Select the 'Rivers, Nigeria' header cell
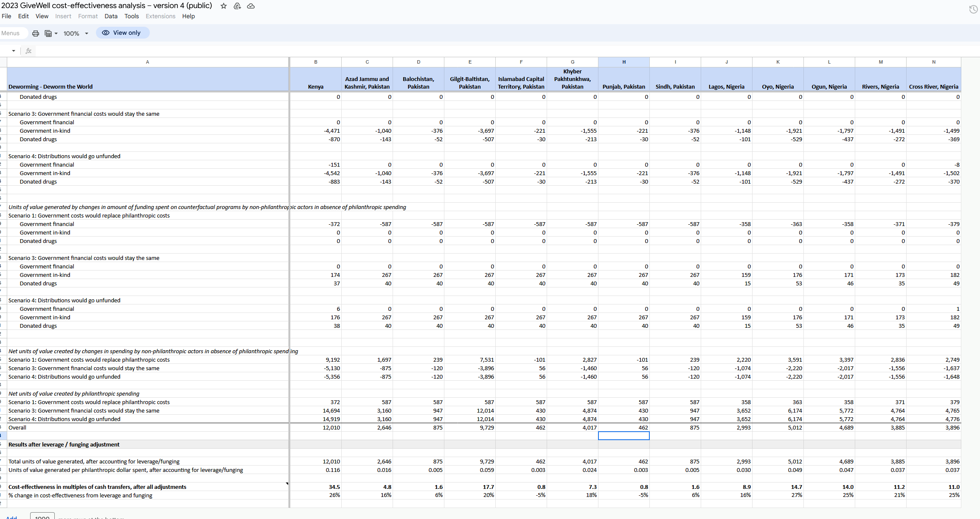 pos(881,79)
